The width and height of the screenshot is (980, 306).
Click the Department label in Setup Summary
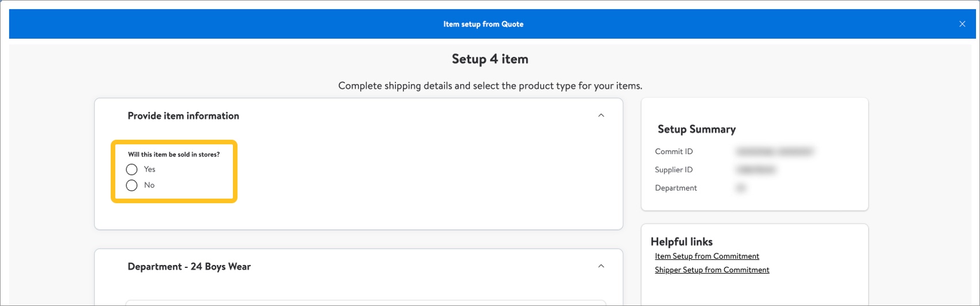pos(676,188)
